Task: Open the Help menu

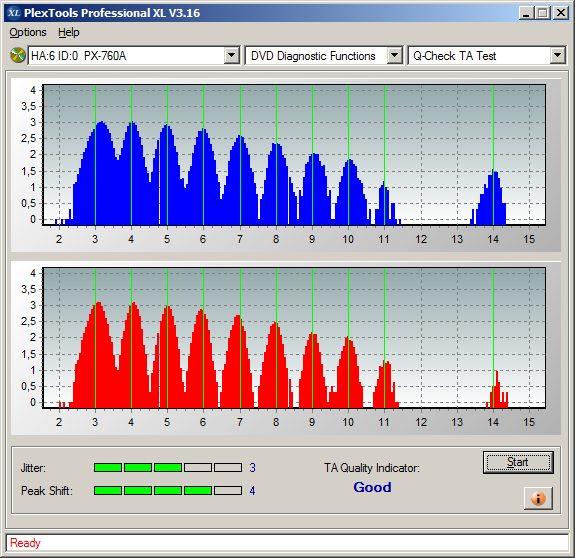Action: coord(69,32)
